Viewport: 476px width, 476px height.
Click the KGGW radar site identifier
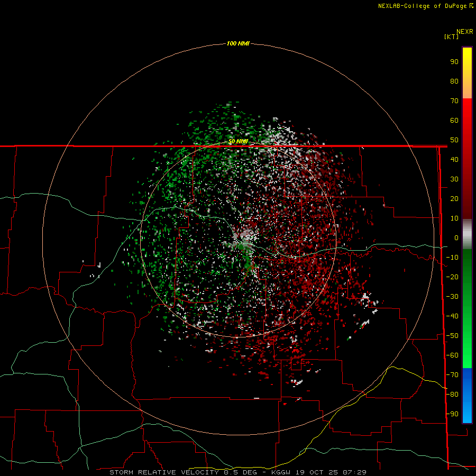pos(282,472)
